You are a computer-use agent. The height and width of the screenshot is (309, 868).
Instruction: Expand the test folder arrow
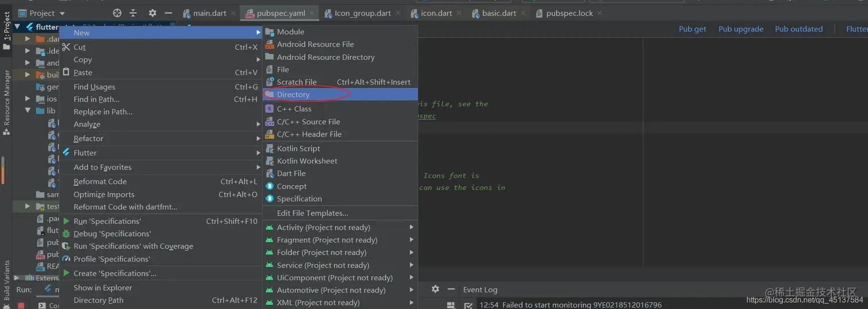[28, 206]
